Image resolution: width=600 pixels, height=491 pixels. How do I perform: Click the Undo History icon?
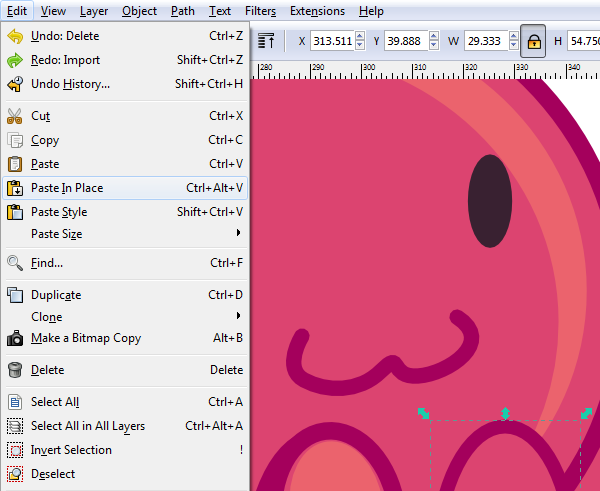point(15,84)
